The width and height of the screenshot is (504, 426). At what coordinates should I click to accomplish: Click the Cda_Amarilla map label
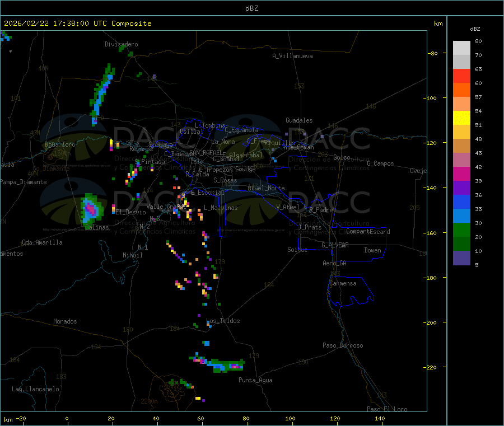[42, 242]
